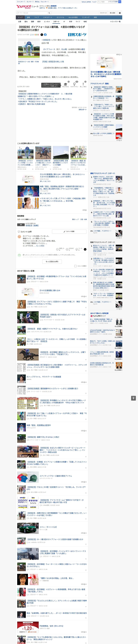The image size is (138, 644).
Task: React with 新しい視点 icon
Action: pyautogui.click(x=83, y=84)
